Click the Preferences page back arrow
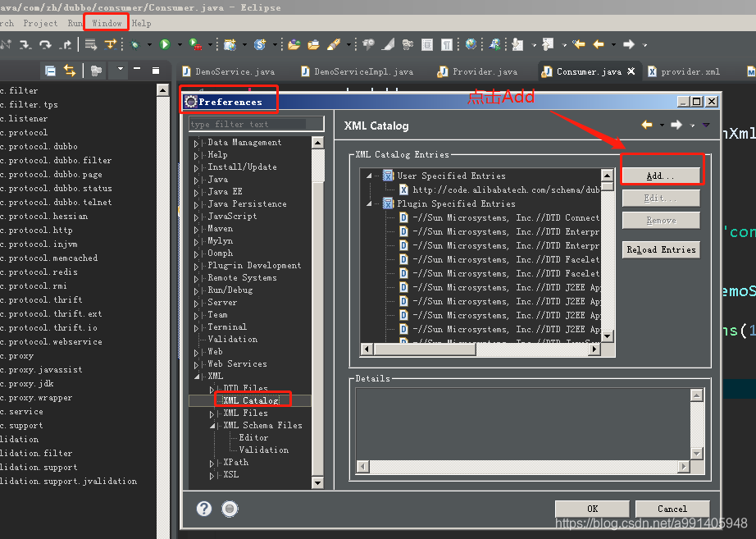Viewport: 756px width, 539px height. [647, 125]
